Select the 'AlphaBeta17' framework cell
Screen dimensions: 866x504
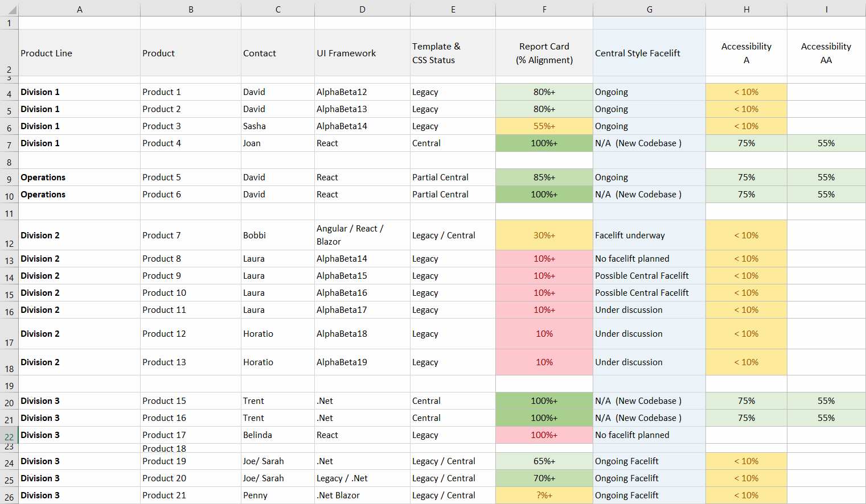362,310
